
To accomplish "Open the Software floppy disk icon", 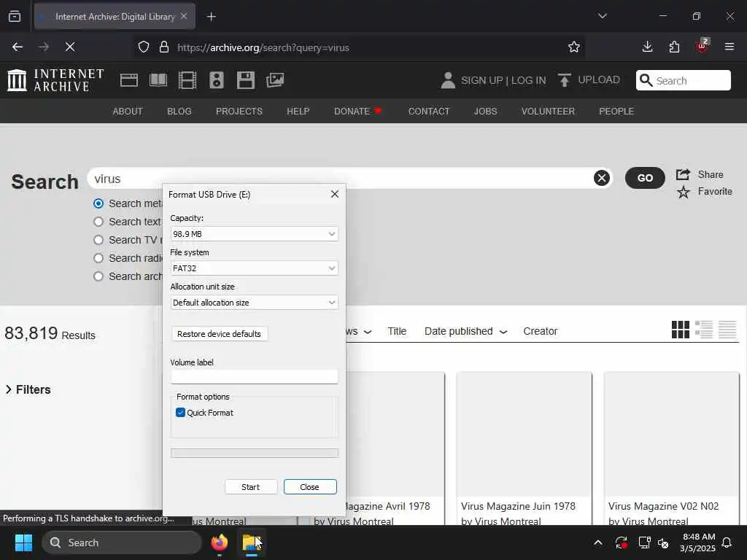I will [x=246, y=80].
